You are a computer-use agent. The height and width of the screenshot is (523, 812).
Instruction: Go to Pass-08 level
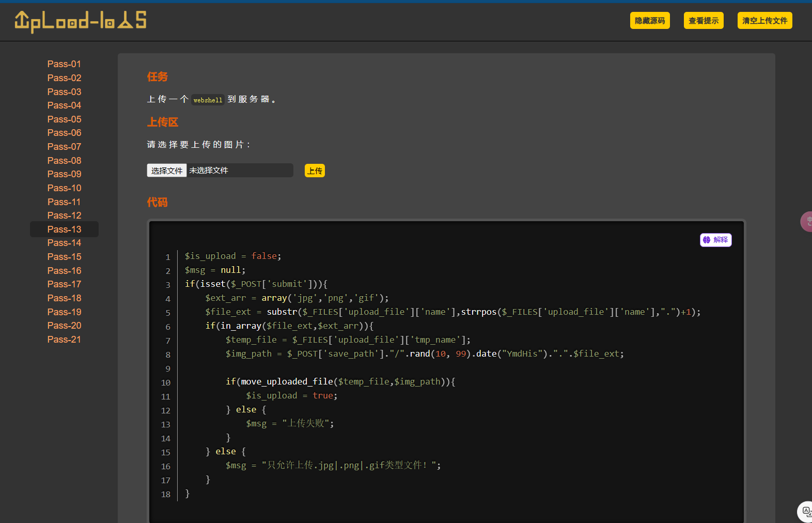point(64,161)
